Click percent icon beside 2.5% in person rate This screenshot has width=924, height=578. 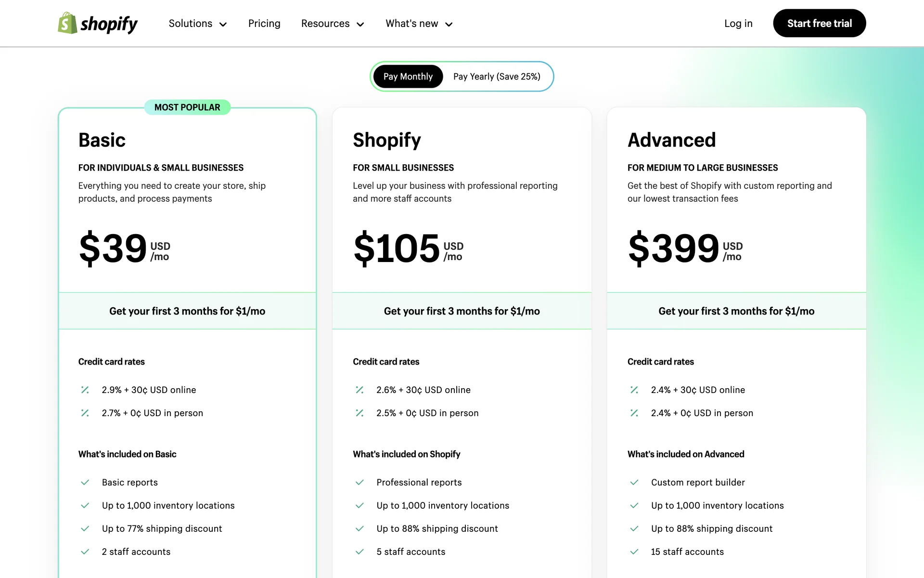[359, 413]
